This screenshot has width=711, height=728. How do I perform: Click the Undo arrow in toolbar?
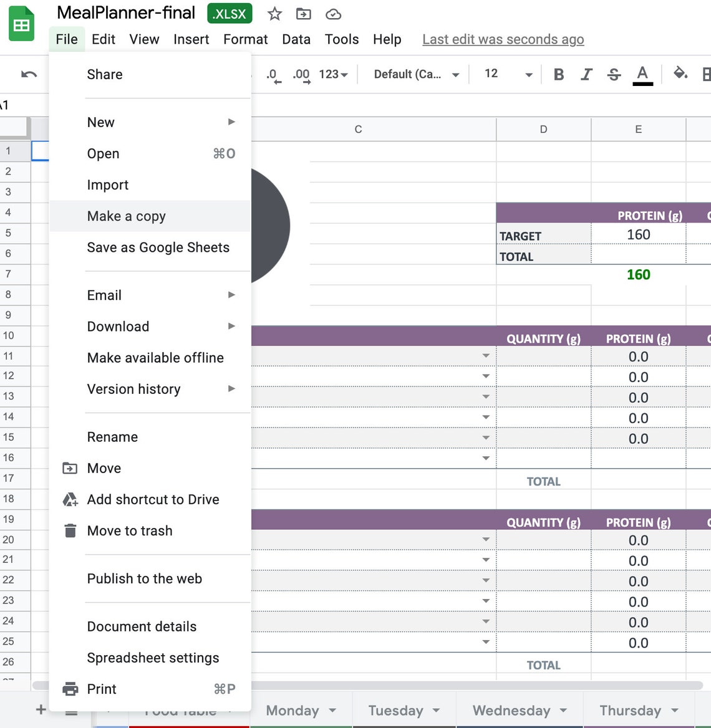29,74
